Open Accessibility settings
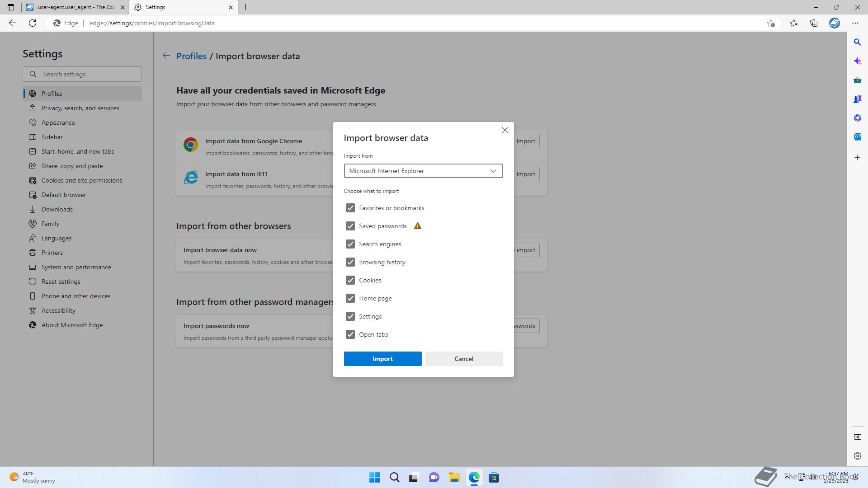Viewport: 868px width, 488px height. 82,310
